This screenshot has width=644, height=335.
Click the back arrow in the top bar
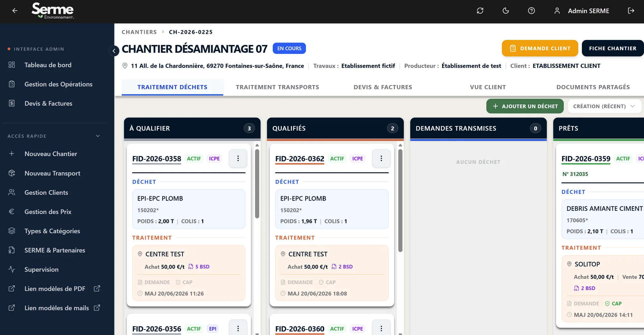pyautogui.click(x=15, y=11)
